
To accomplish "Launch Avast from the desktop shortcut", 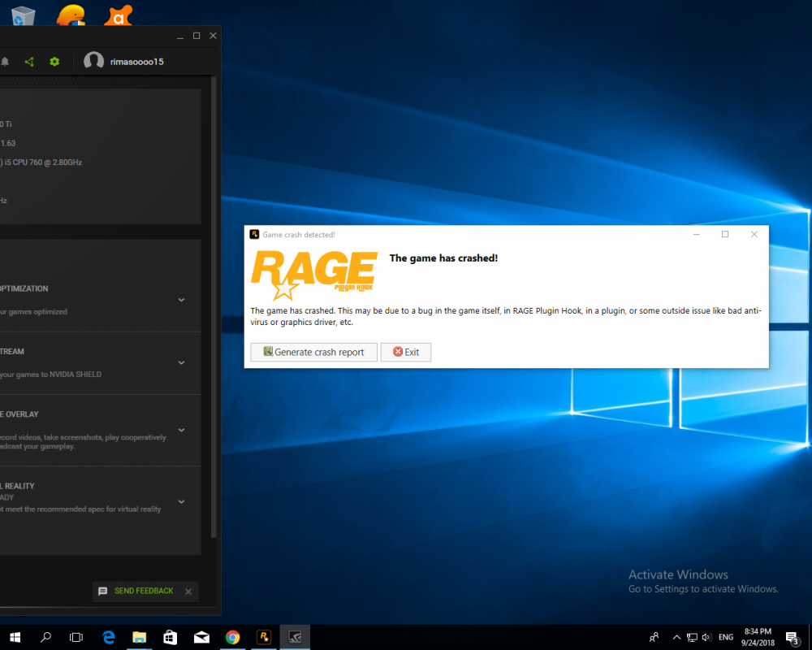I will point(119,14).
